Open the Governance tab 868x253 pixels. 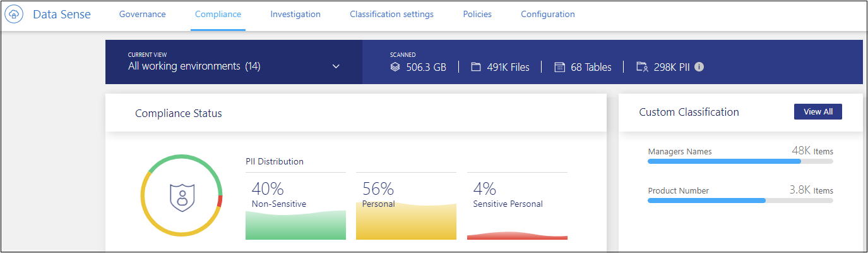tap(143, 15)
